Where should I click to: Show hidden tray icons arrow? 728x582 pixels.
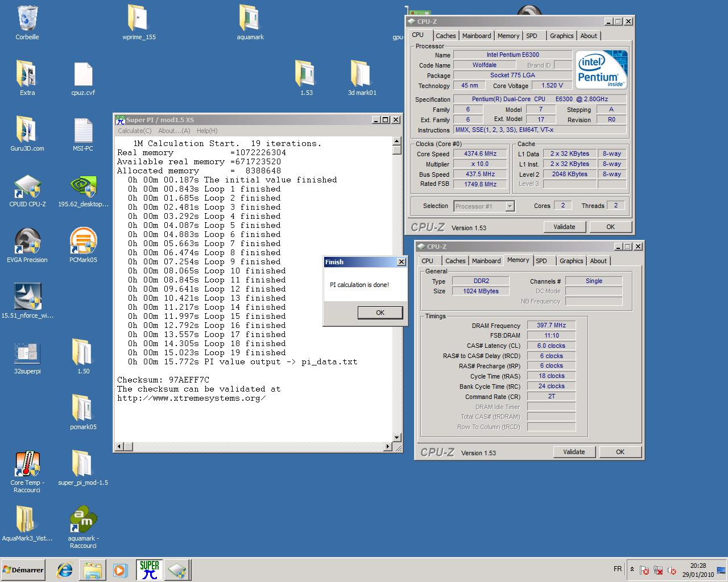(x=632, y=569)
